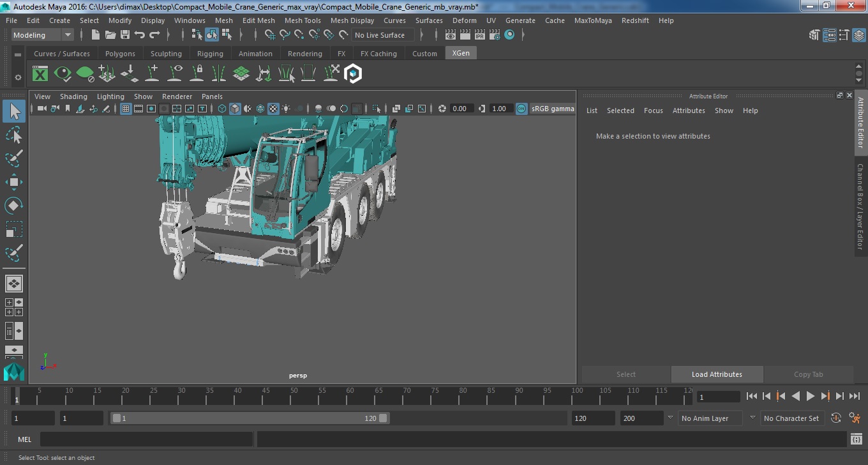Click the MEL command input field
Image resolution: width=868 pixels, height=465 pixels.
tap(146, 439)
